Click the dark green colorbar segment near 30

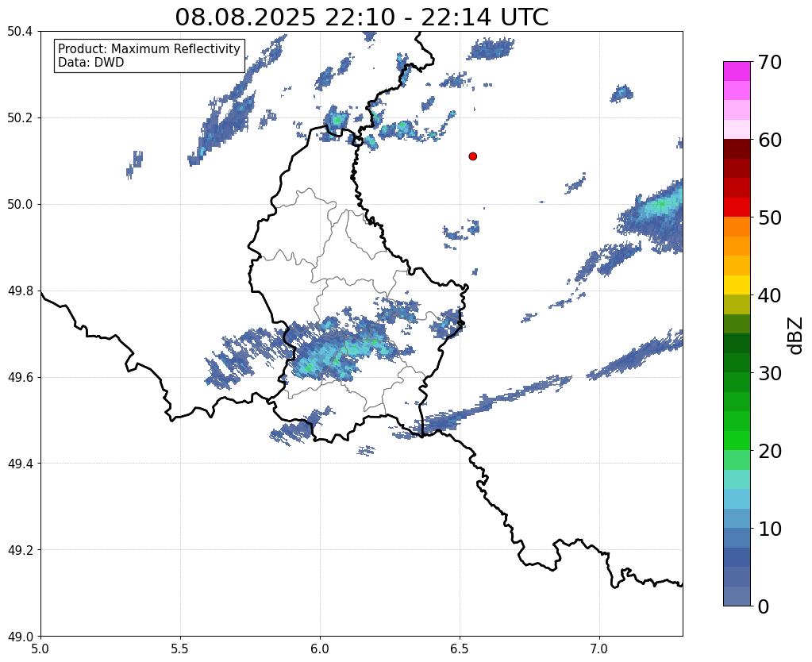coord(737,363)
